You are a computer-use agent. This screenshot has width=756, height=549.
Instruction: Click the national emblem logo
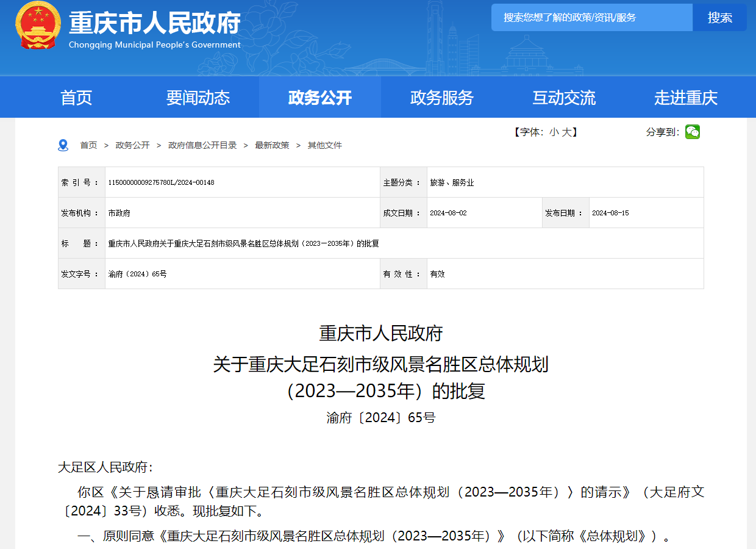(38, 26)
